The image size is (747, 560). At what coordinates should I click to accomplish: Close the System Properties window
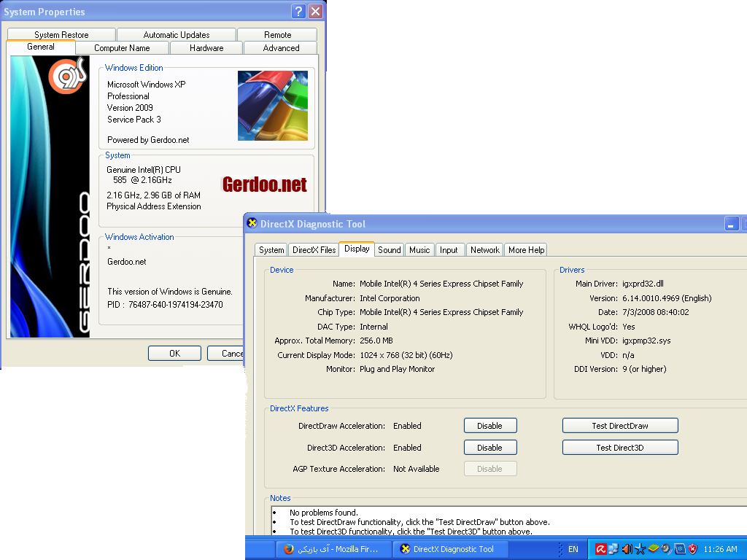[x=315, y=12]
